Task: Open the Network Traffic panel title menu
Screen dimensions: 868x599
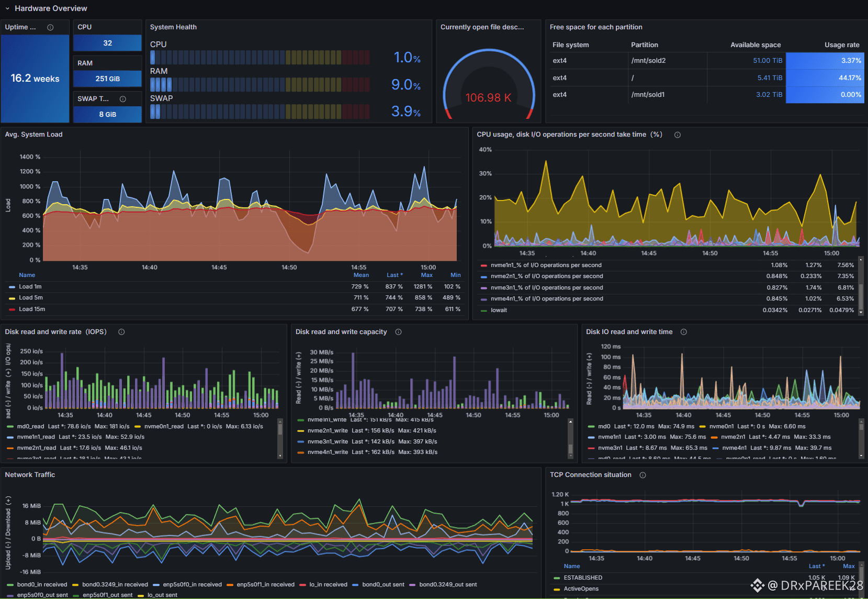Action: pos(30,475)
